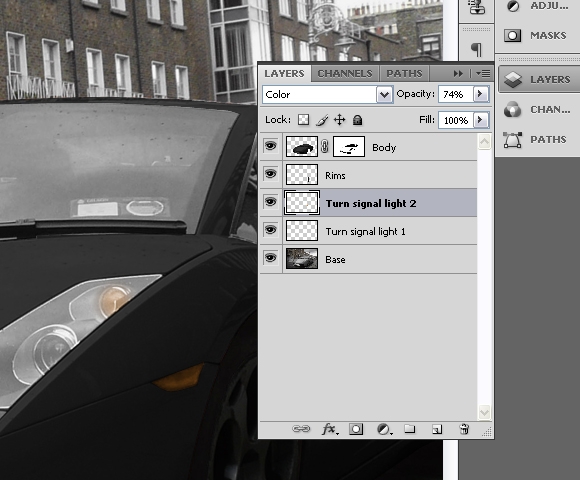The height and width of the screenshot is (480, 580).
Task: Click the Opacity value field
Action: click(x=456, y=94)
